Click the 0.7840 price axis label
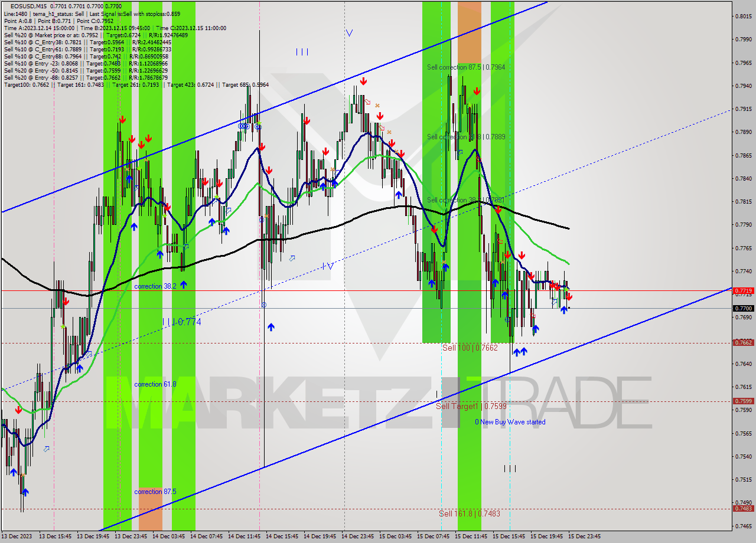Screen dimensions: 756x543 coord(744,178)
